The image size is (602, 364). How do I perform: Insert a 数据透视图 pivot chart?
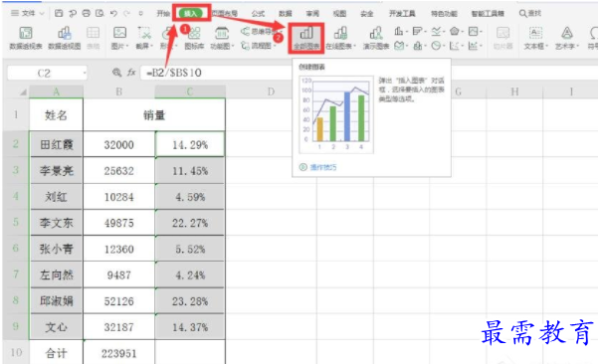click(x=64, y=39)
